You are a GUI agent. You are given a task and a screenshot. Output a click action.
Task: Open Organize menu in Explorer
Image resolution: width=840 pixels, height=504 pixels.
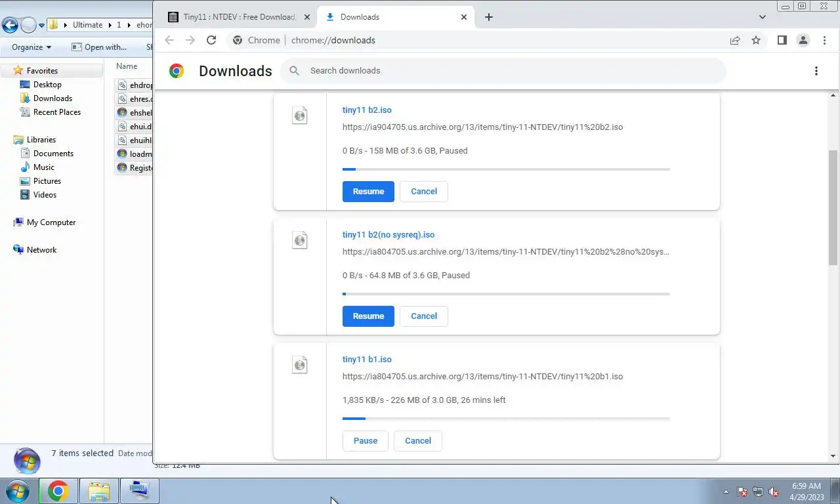pos(31,47)
